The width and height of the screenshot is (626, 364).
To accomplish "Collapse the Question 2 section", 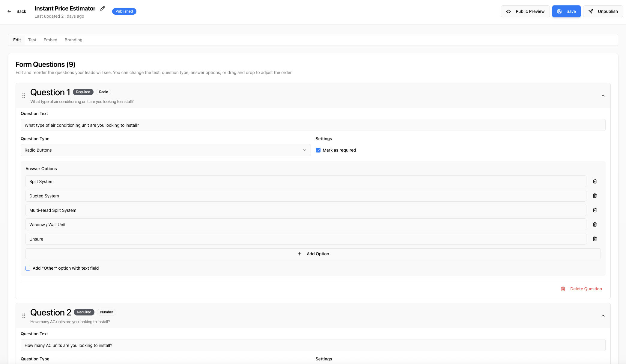I will point(603,316).
